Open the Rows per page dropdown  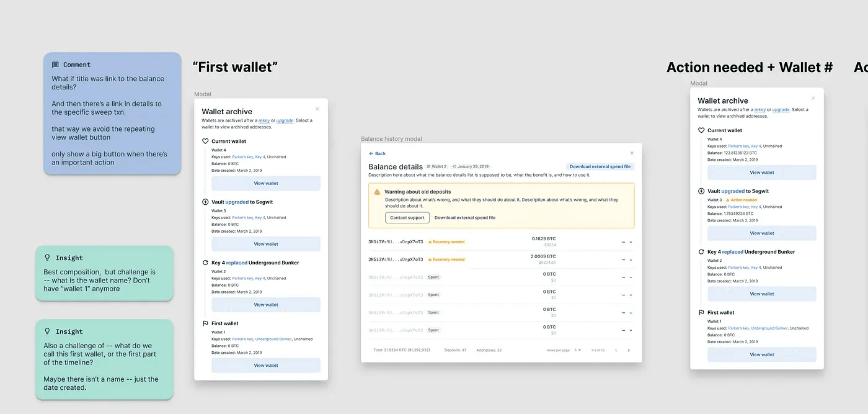[x=577, y=350]
